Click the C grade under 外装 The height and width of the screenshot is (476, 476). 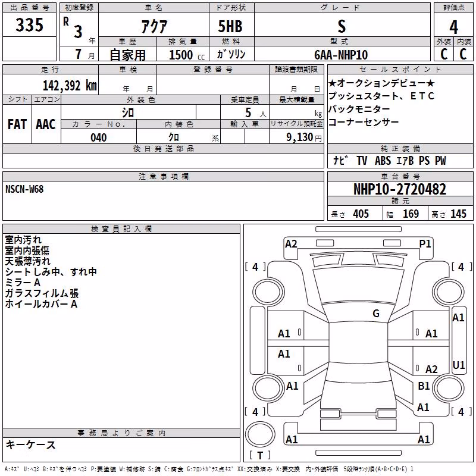pyautogui.click(x=444, y=54)
